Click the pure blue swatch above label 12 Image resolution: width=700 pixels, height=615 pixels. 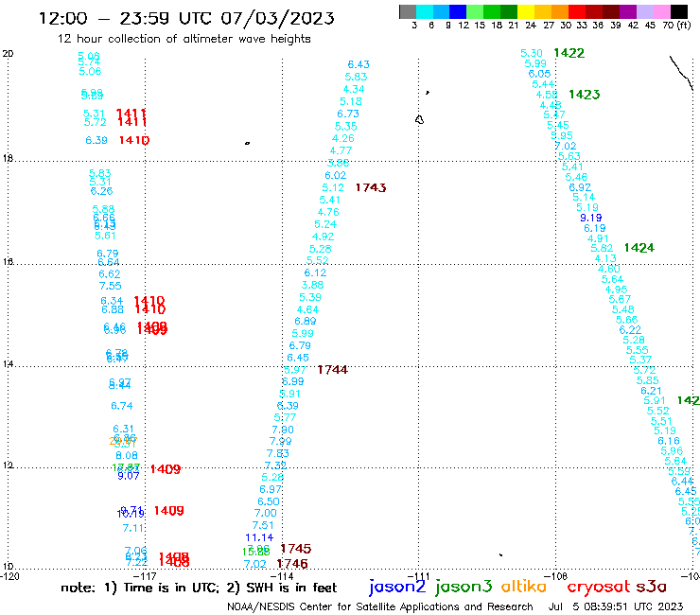[x=458, y=11]
